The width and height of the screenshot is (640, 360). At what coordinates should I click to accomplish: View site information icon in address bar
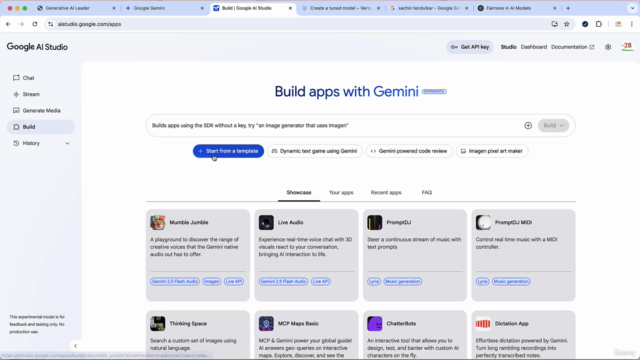click(51, 24)
